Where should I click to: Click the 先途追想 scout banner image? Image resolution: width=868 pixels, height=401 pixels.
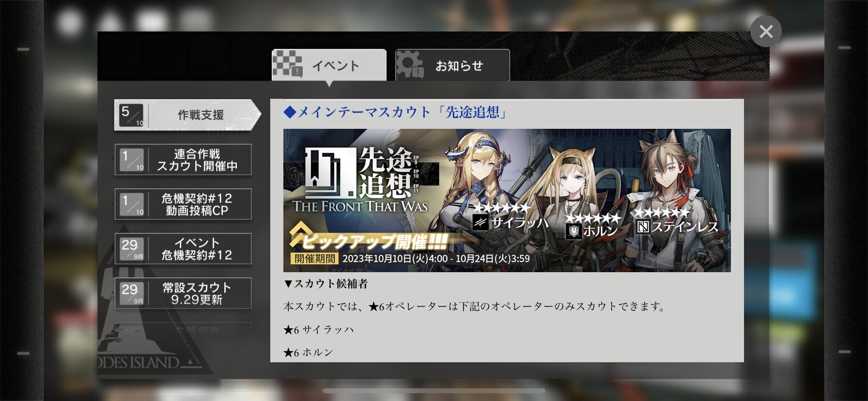tap(507, 200)
